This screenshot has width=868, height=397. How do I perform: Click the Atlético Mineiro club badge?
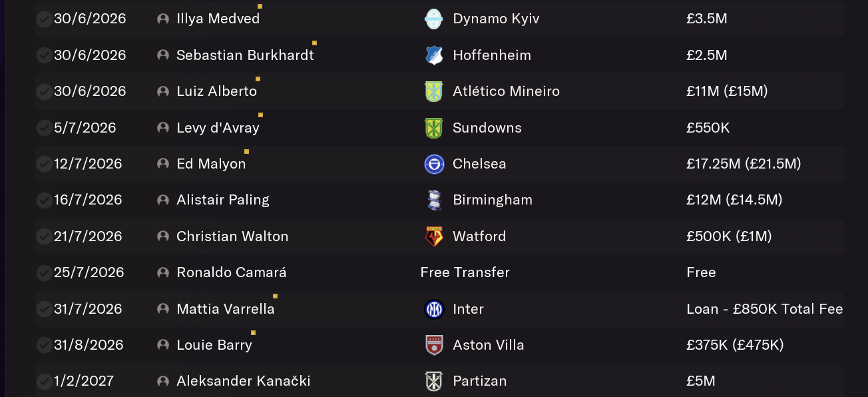tap(434, 91)
